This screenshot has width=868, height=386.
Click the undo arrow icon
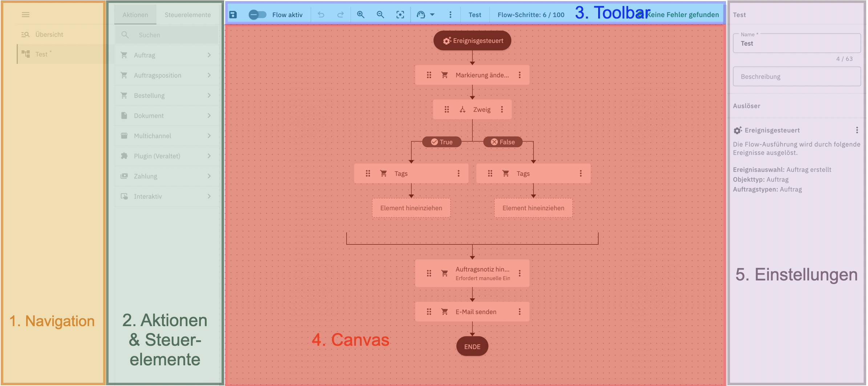[321, 15]
